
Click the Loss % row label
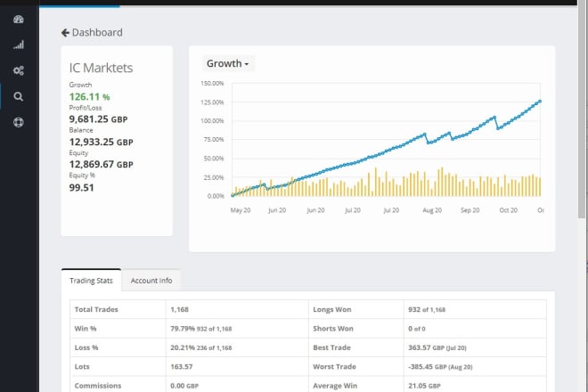pyautogui.click(x=86, y=347)
